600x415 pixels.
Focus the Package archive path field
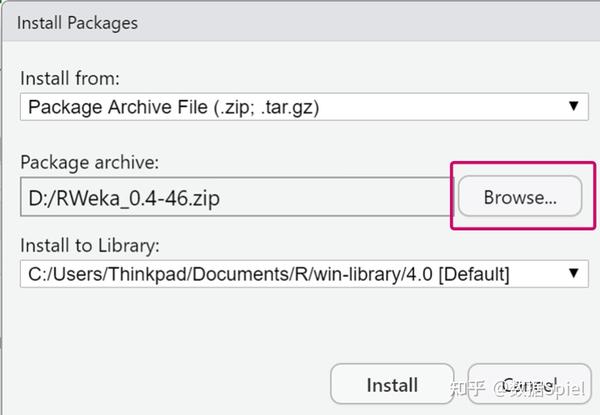[x=235, y=198]
